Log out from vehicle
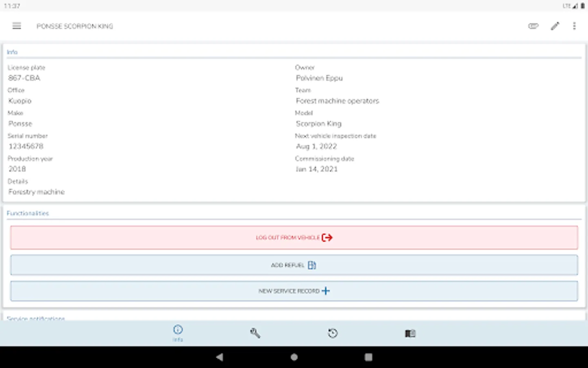Viewport: 588px width, 368px height. (294, 238)
